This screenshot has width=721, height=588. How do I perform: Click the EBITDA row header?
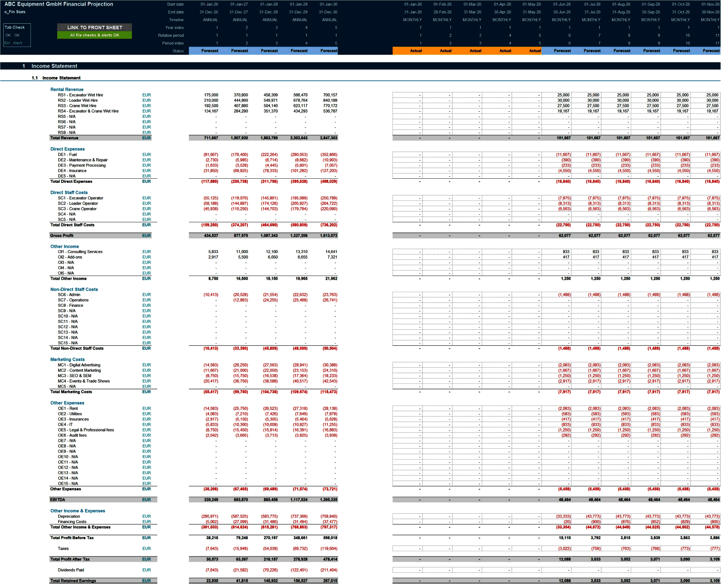point(57,499)
